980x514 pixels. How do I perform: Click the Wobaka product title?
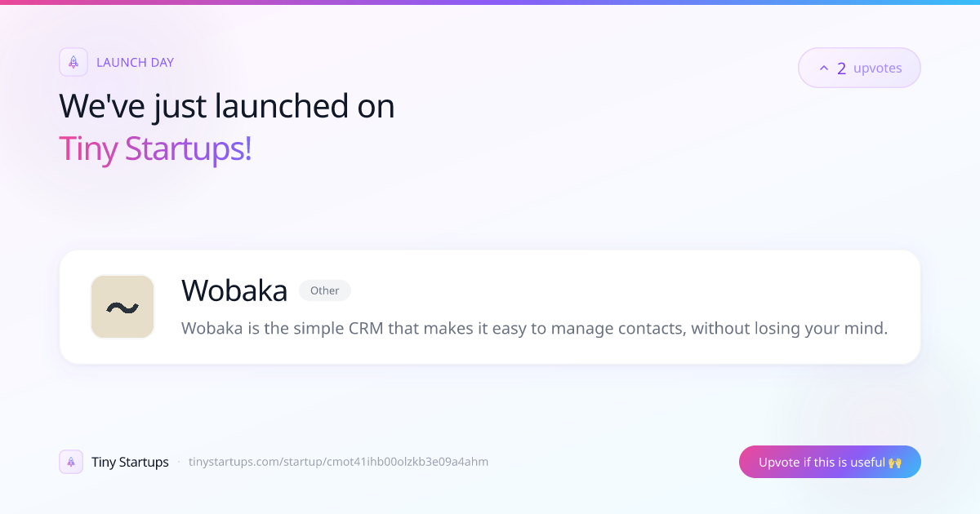pyautogui.click(x=234, y=290)
